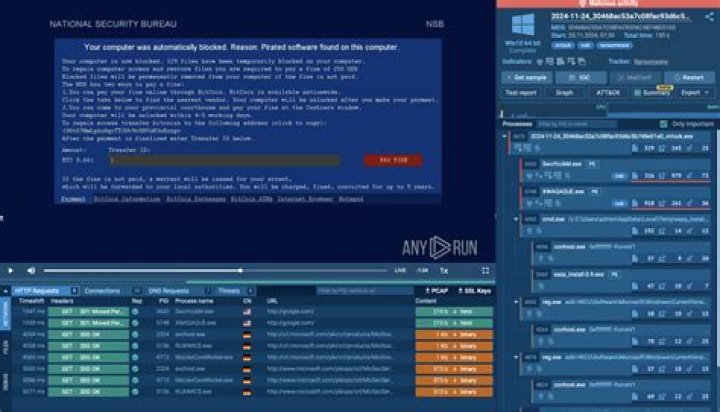Click the files icon in the easy_install row

pos(635,286)
